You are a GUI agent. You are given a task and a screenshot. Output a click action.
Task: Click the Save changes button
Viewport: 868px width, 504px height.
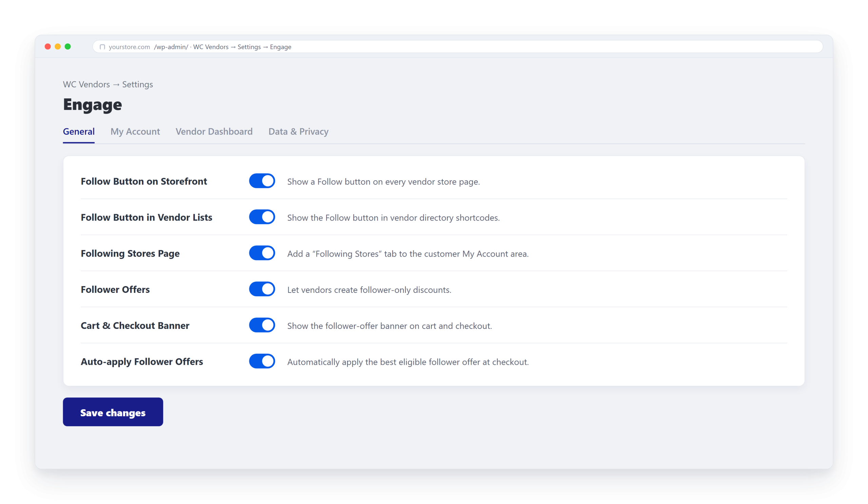pyautogui.click(x=113, y=412)
